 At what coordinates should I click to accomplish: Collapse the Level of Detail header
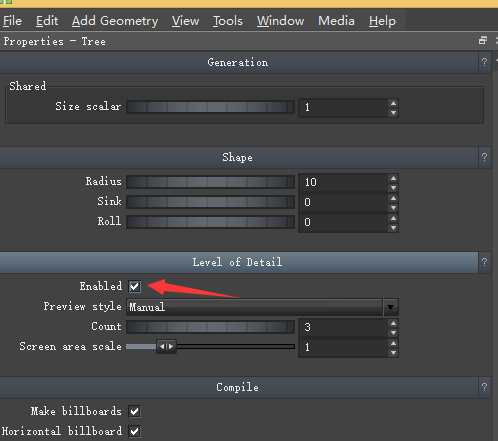point(239,262)
